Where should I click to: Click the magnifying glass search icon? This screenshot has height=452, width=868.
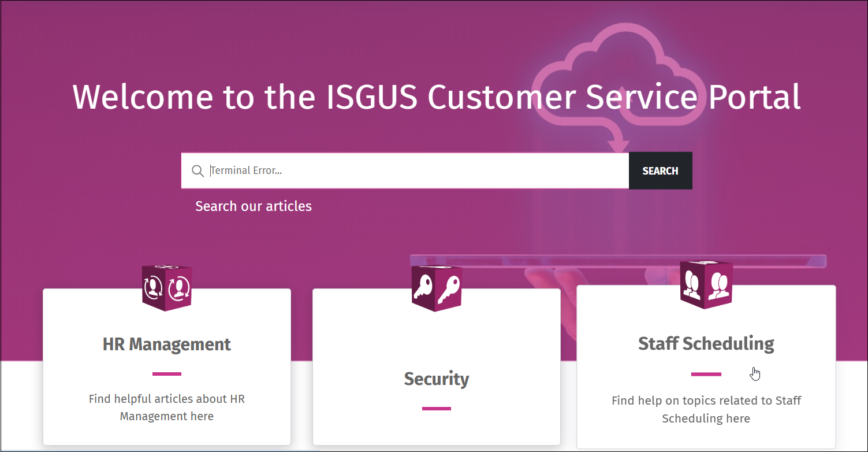[x=198, y=171]
